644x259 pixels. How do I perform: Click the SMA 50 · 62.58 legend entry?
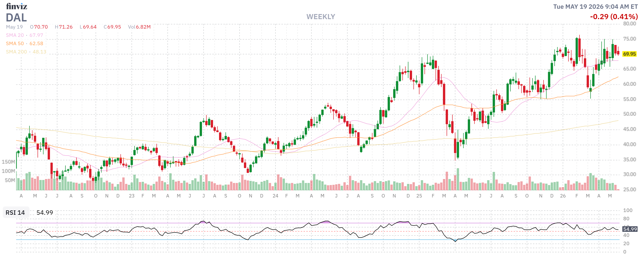(x=24, y=43)
